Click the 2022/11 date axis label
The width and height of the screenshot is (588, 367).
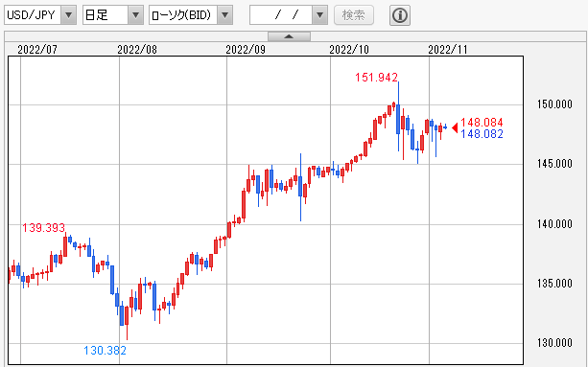(x=448, y=50)
